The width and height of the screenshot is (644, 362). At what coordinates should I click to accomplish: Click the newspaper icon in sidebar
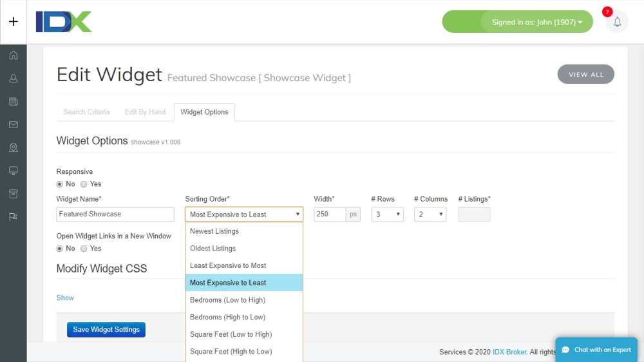14,102
